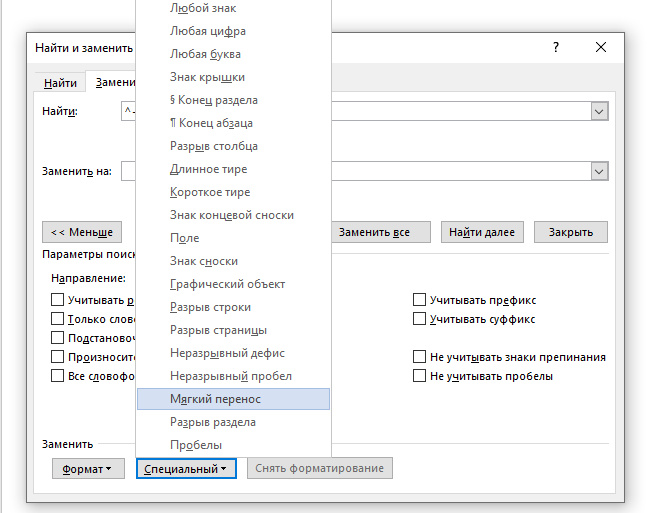
Task: Switch to the 'Найти' tab
Action: pyautogui.click(x=60, y=83)
